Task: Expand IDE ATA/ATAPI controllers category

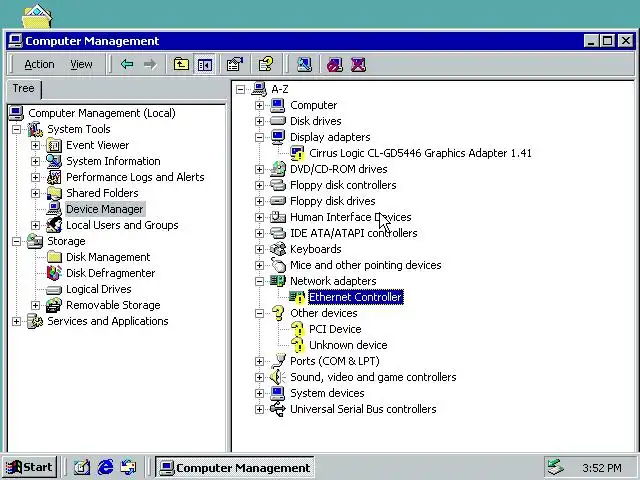Action: coord(259,233)
